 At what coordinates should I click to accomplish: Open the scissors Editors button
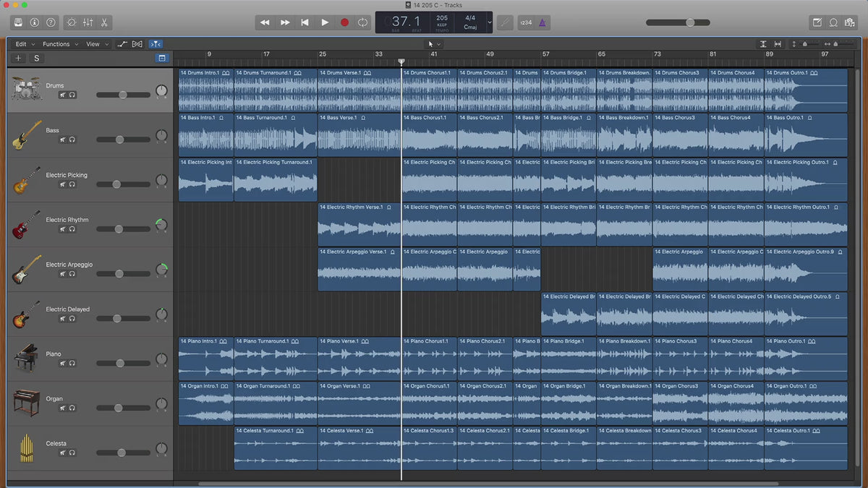104,22
